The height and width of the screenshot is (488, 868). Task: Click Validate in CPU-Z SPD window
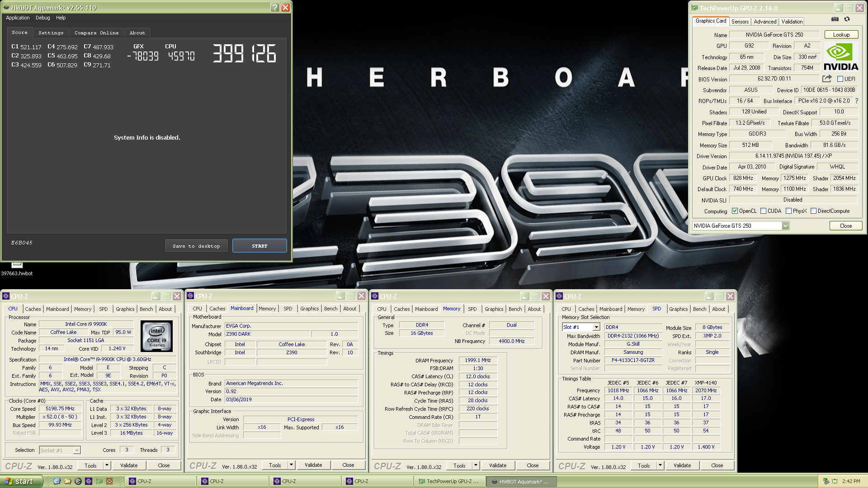click(x=682, y=465)
